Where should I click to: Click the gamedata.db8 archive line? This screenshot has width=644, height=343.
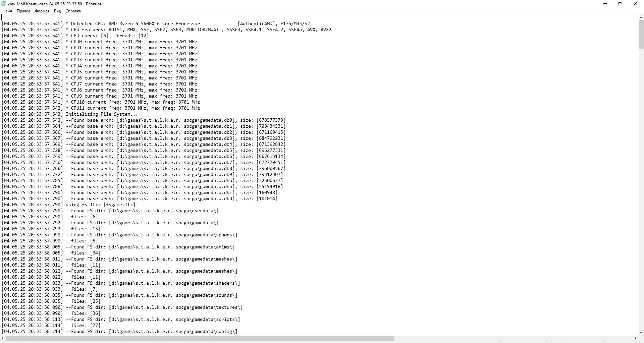(x=144, y=168)
